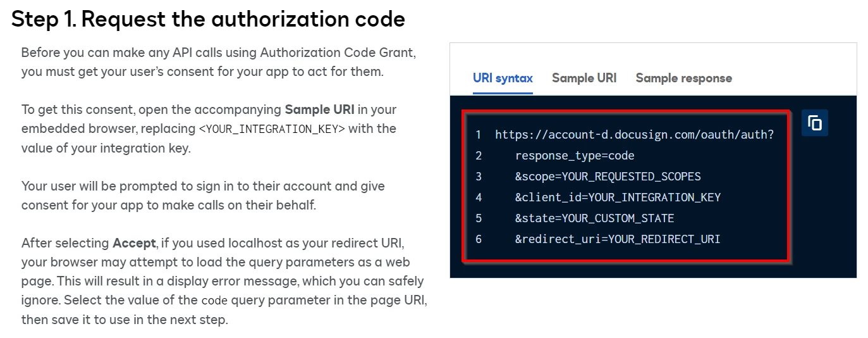Click the bold Accept word

point(134,242)
